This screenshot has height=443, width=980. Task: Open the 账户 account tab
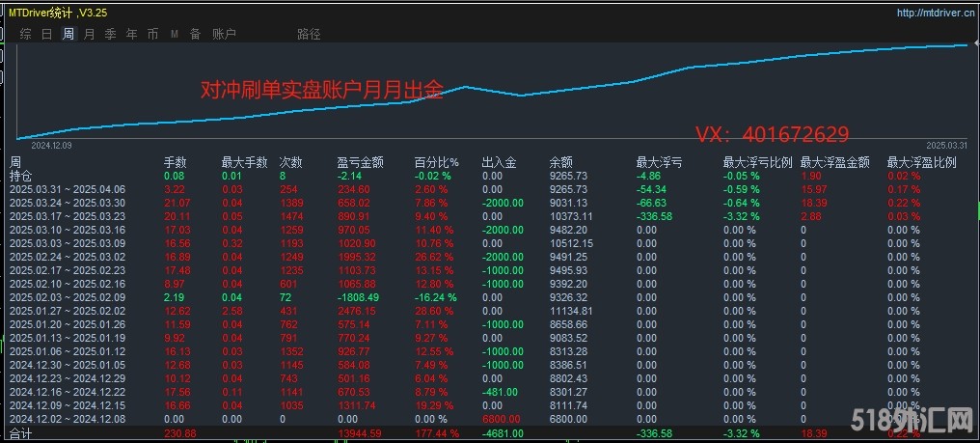point(225,35)
